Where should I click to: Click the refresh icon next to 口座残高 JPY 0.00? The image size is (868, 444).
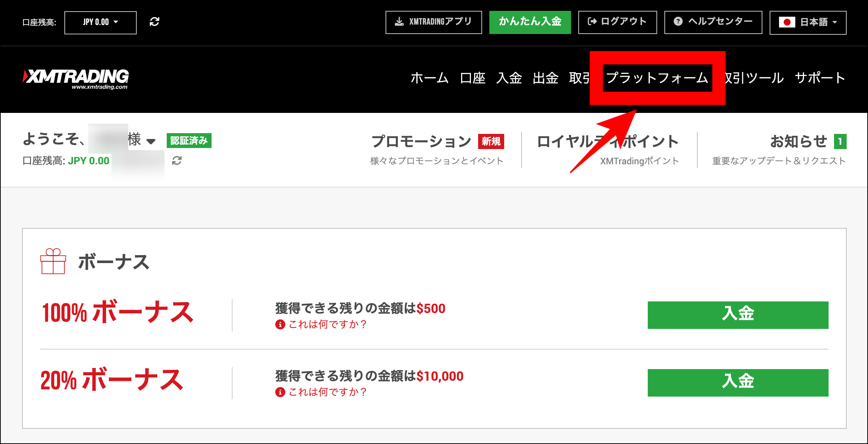pyautogui.click(x=176, y=161)
